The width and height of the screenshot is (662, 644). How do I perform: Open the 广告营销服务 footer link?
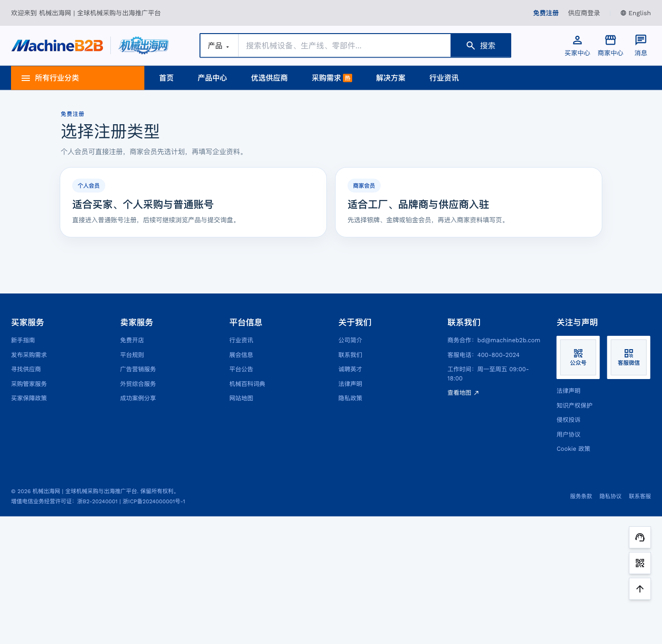[x=138, y=369]
